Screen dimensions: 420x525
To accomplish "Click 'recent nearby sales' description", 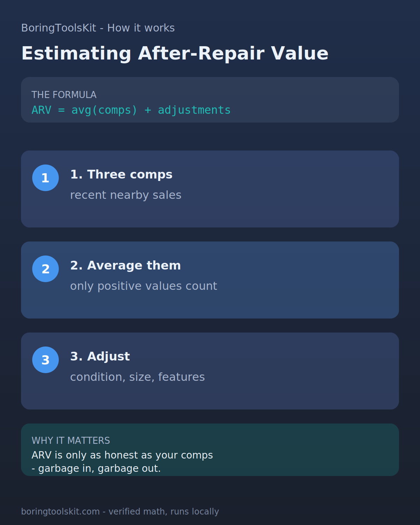I will [x=126, y=195].
